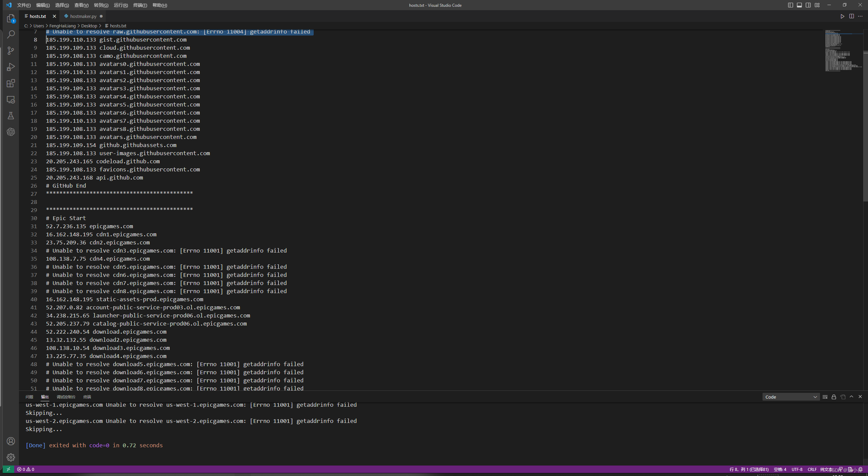
Task: Open the 文件(F) menu
Action: click(24, 5)
